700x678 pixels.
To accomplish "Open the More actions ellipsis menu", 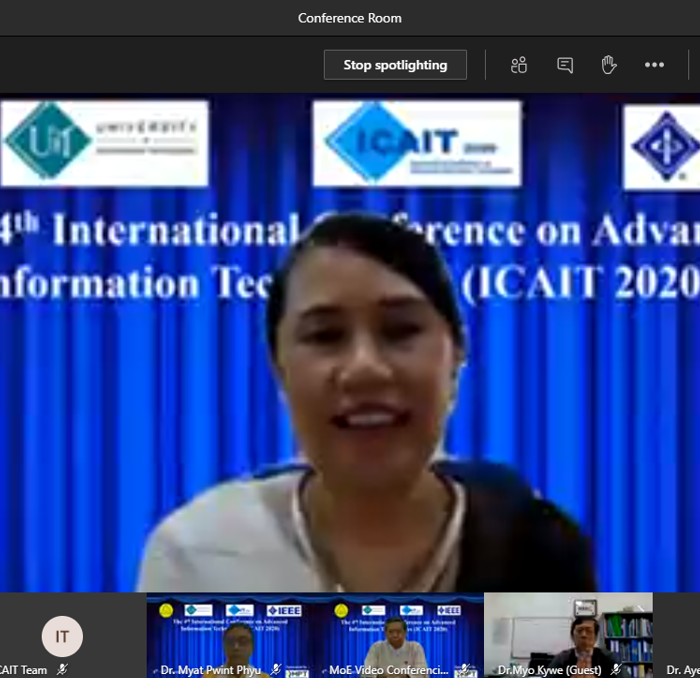I will tap(654, 65).
